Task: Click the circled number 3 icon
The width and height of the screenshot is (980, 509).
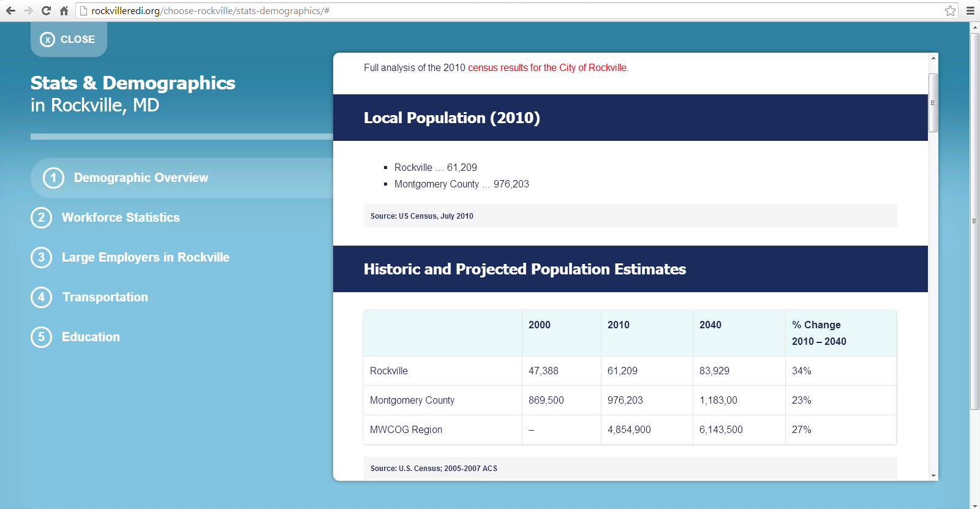Action: [x=41, y=257]
